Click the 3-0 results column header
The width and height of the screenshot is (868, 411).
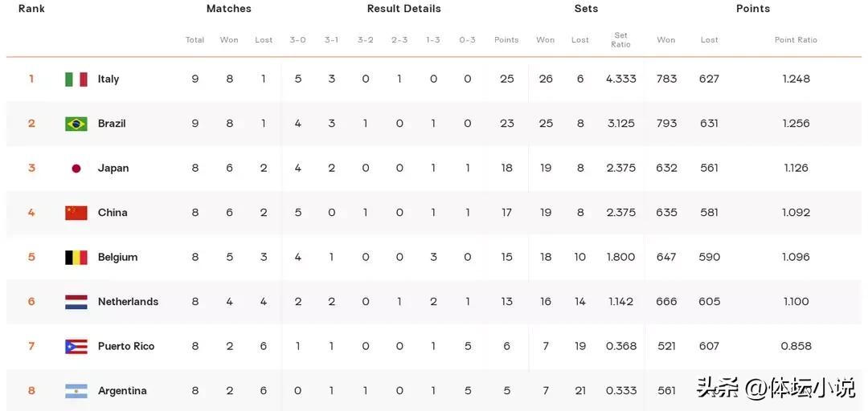[298, 40]
